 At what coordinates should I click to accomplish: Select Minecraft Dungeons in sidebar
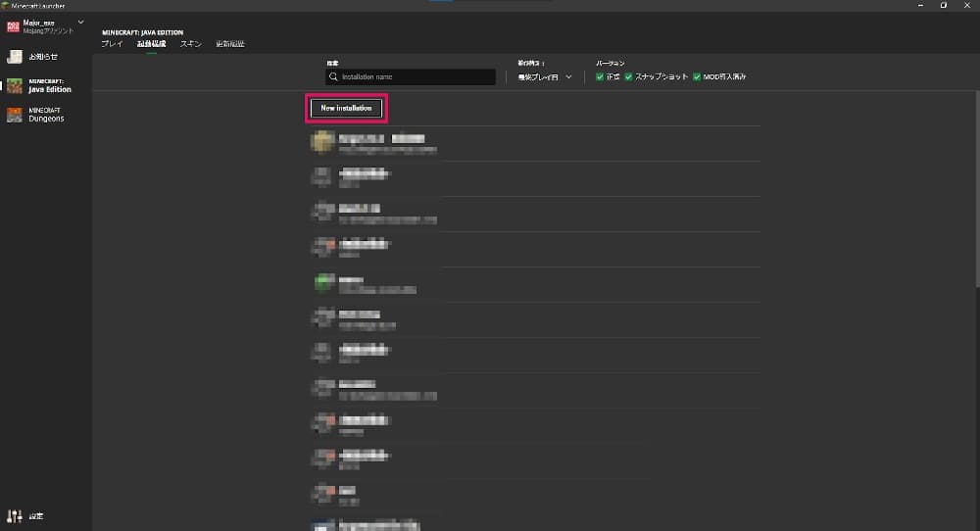[36, 115]
